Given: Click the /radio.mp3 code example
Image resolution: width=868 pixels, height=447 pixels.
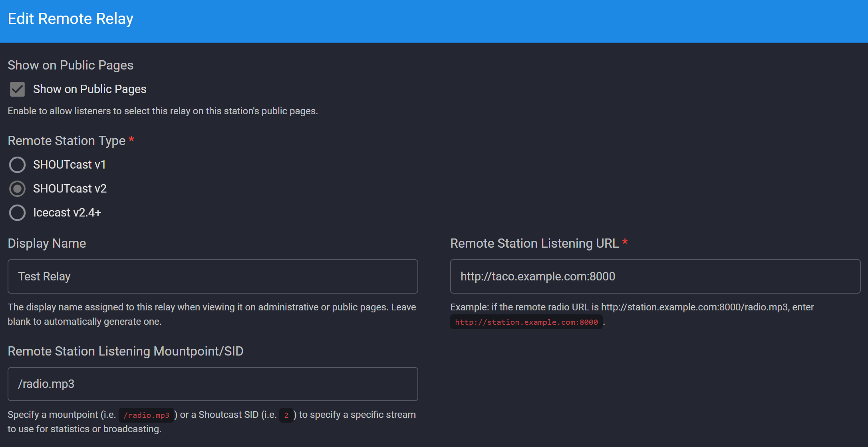Looking at the screenshot, I should pos(146,415).
